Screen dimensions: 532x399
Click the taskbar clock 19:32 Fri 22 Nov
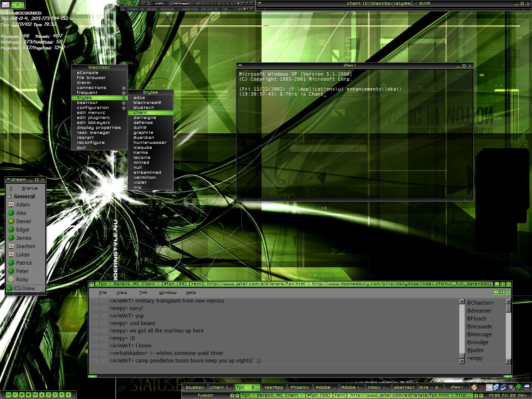click(507, 395)
